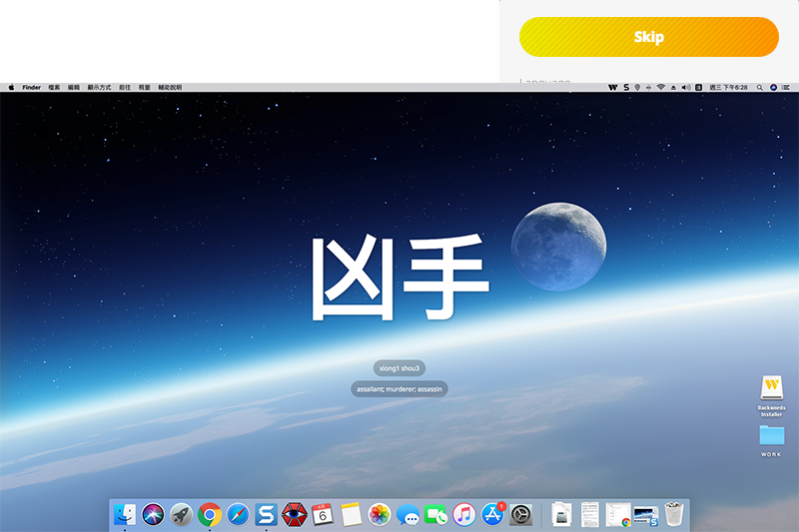Viewport: 799px width, 532px height.
Task: Open the Finder menu in menu bar
Action: 31,87
